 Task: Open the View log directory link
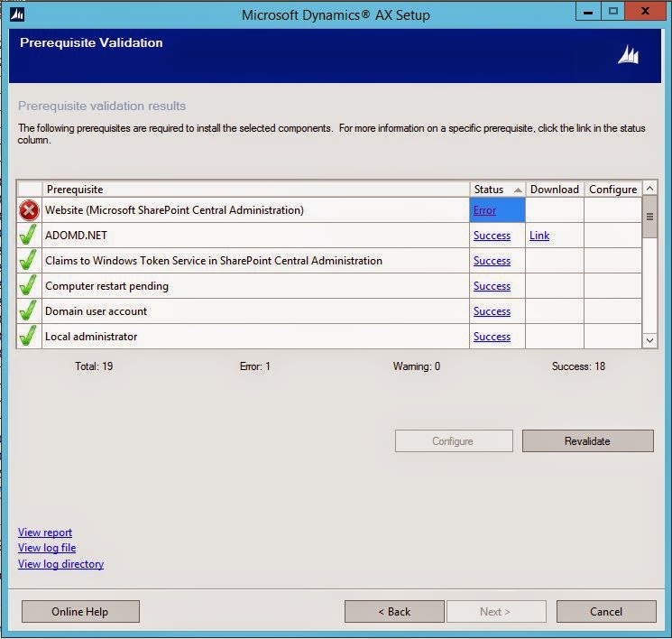(x=60, y=564)
